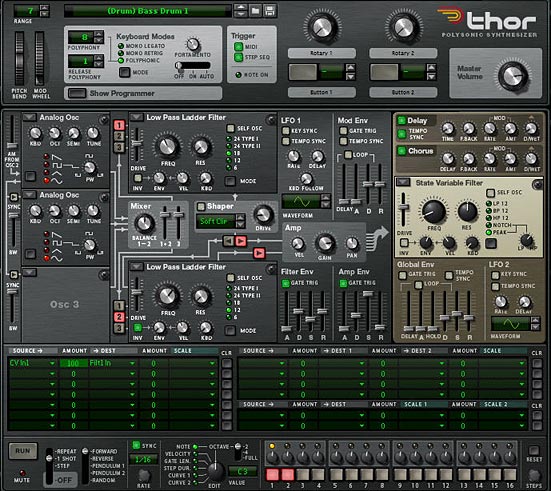Select routing button 3 for Filter 1
551x491 pixels.
(x=119, y=147)
